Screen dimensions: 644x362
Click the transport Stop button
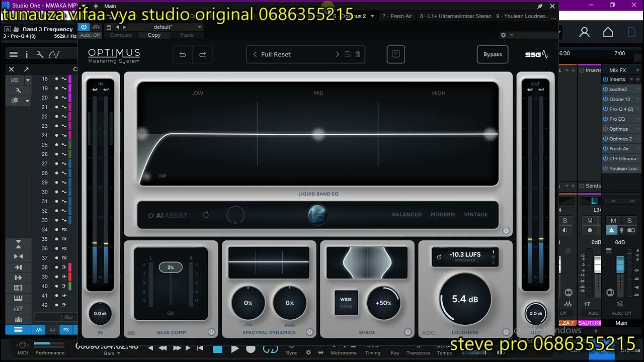tap(217, 348)
